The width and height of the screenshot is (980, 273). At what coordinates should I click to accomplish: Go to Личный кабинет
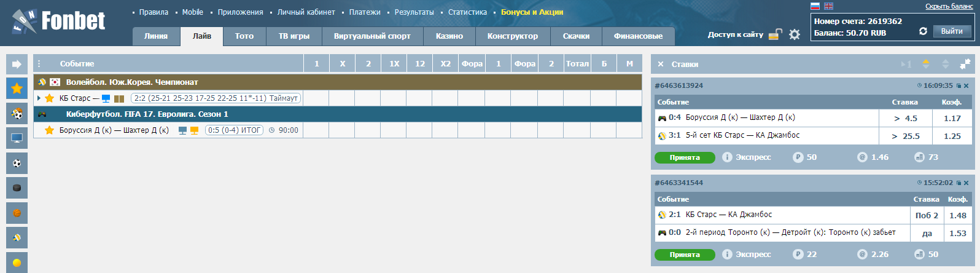click(306, 12)
